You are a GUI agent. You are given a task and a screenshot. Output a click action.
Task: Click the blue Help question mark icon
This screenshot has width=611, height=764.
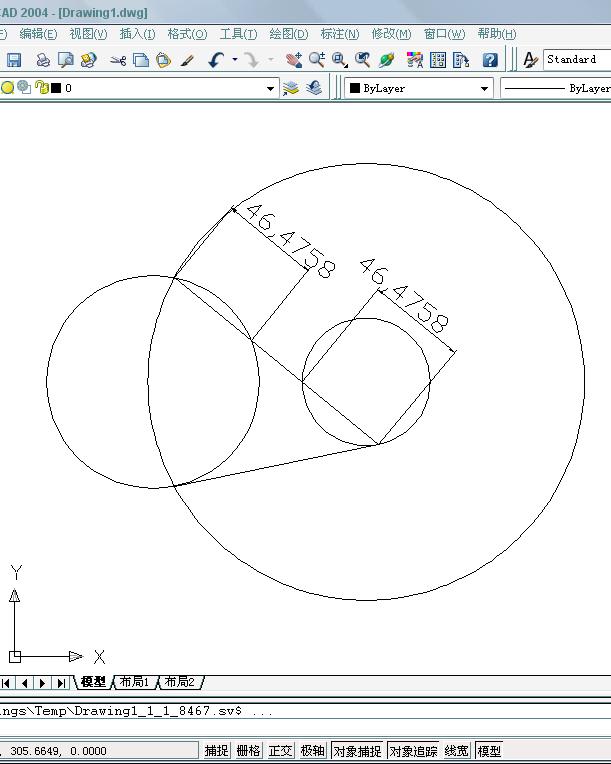(490, 60)
